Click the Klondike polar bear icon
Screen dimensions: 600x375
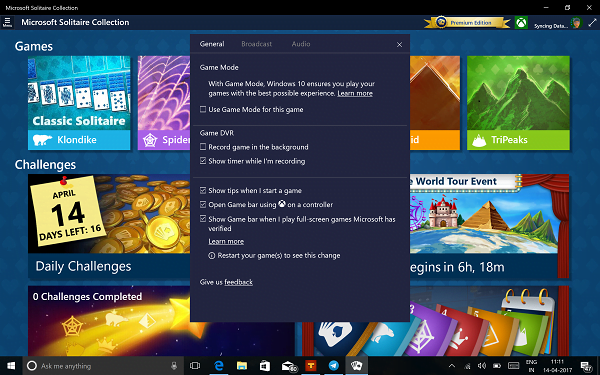click(x=42, y=140)
